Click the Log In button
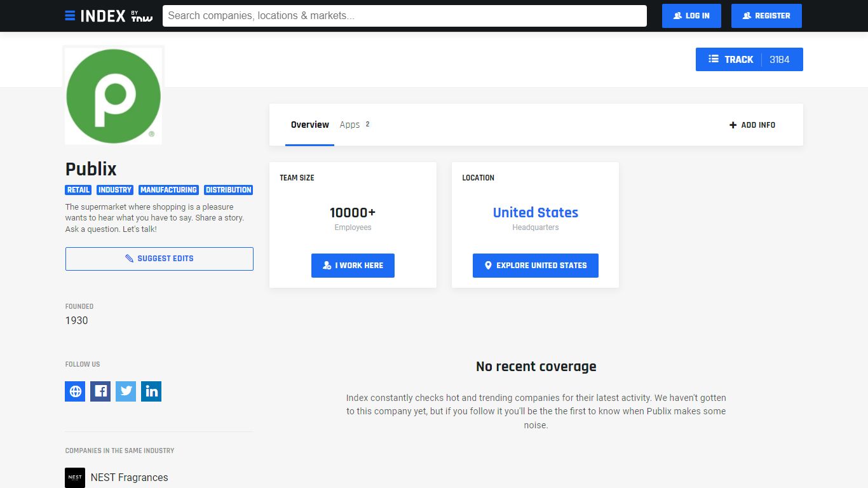The height and width of the screenshot is (488, 868). 691,16
